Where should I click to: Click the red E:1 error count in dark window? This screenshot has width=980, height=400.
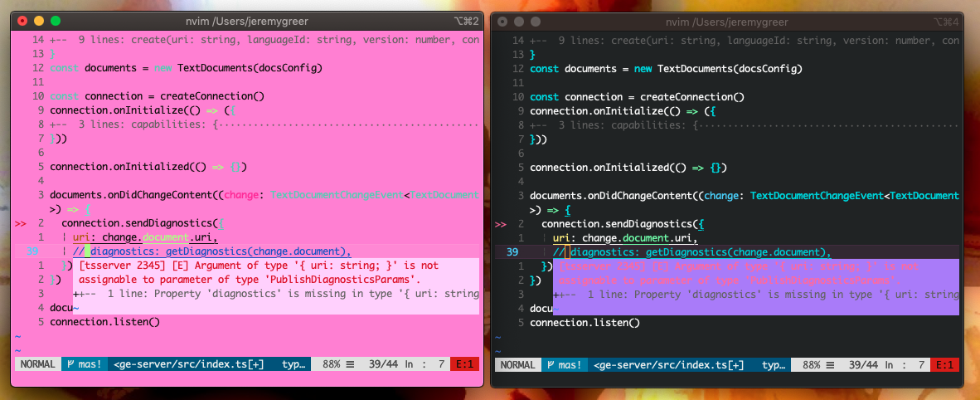coord(945,365)
